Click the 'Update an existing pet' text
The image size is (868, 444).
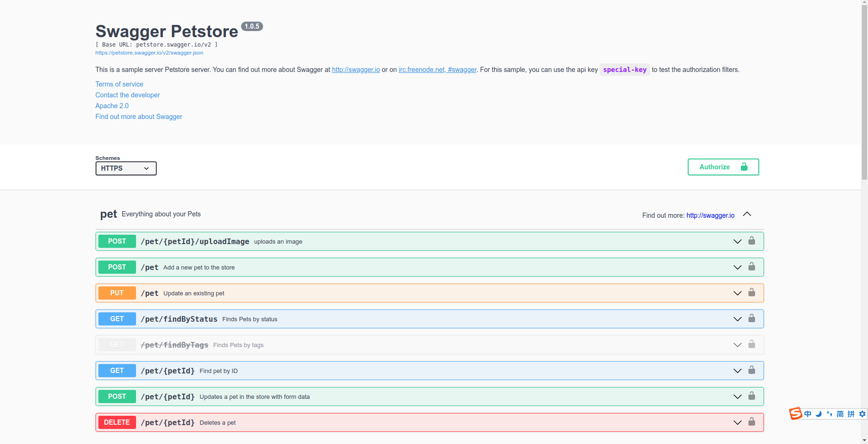[x=193, y=293]
